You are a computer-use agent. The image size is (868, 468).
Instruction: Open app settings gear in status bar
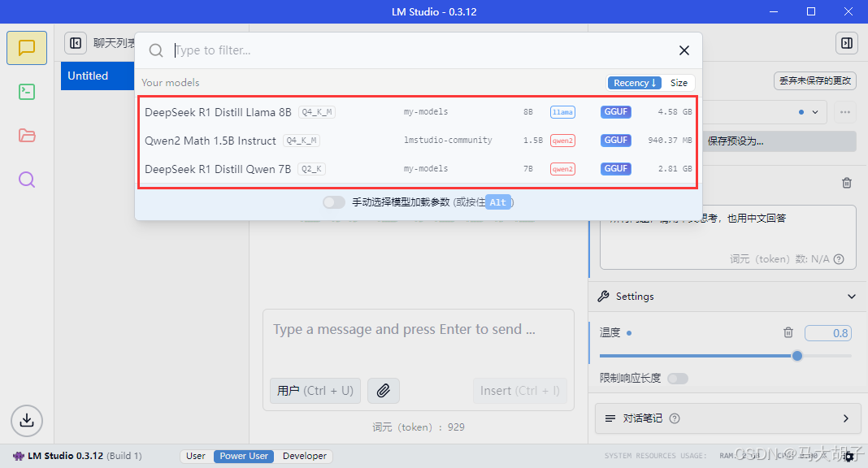[848, 457]
